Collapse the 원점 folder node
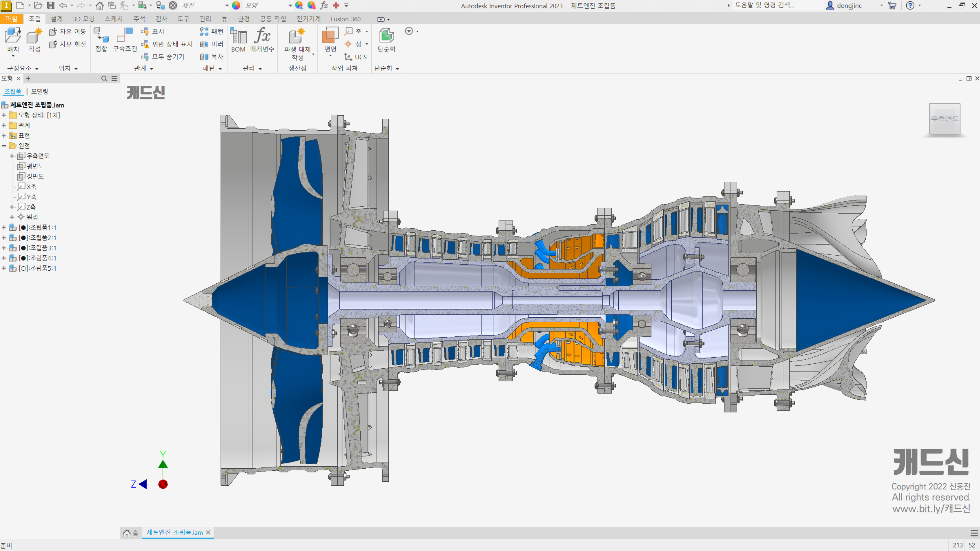This screenshot has width=980, height=551. (x=4, y=146)
